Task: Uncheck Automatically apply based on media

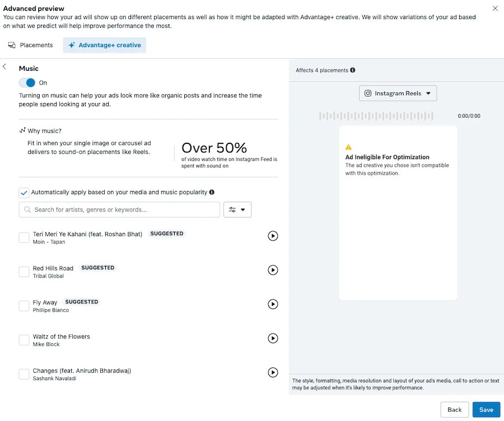Action: tap(24, 193)
